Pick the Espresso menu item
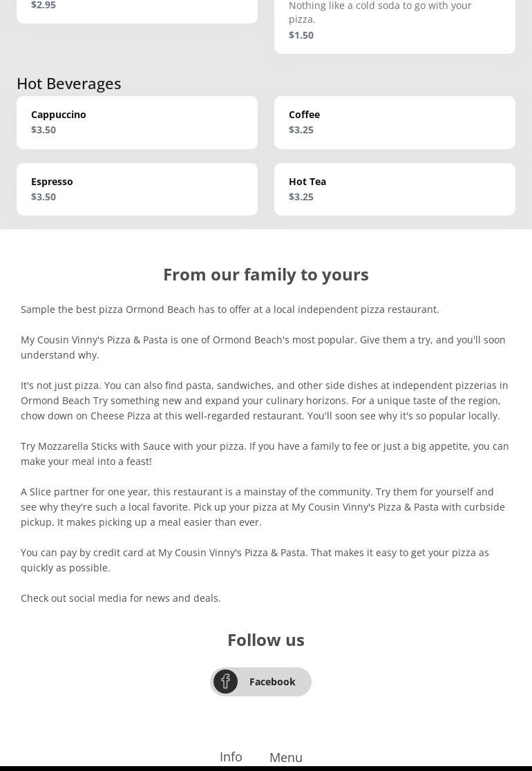The height and width of the screenshot is (771, 532). [137, 189]
